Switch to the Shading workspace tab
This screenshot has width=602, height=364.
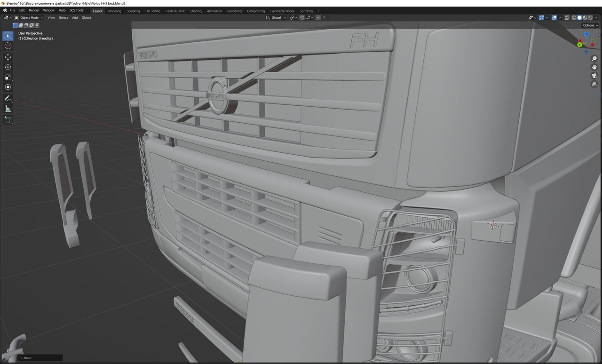(x=196, y=11)
